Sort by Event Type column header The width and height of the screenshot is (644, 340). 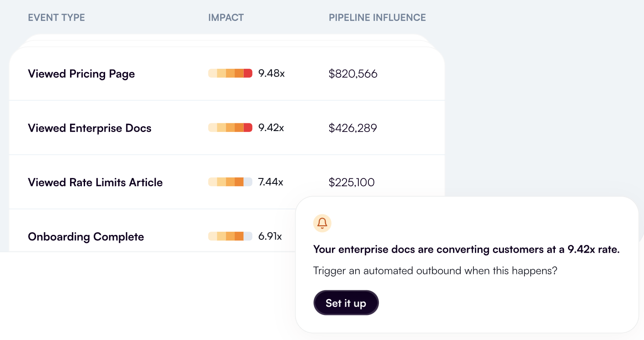pos(56,18)
